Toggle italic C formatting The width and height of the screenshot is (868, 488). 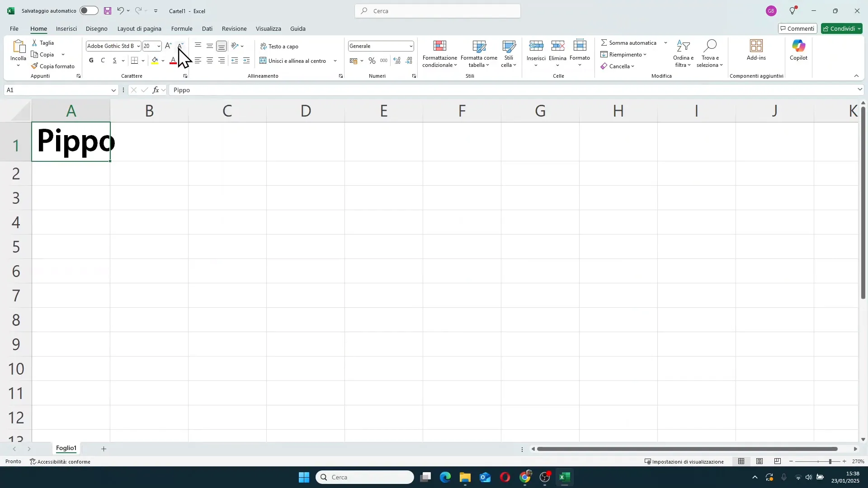click(x=103, y=61)
